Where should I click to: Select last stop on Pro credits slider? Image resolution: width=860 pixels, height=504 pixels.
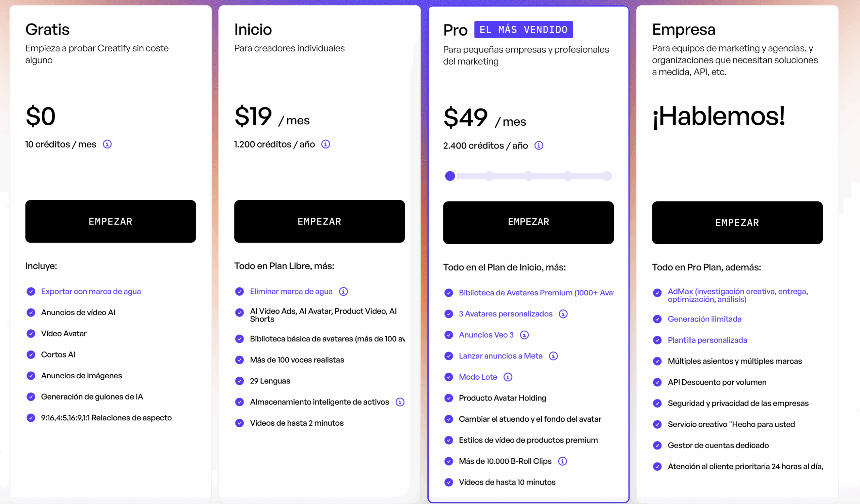point(607,176)
